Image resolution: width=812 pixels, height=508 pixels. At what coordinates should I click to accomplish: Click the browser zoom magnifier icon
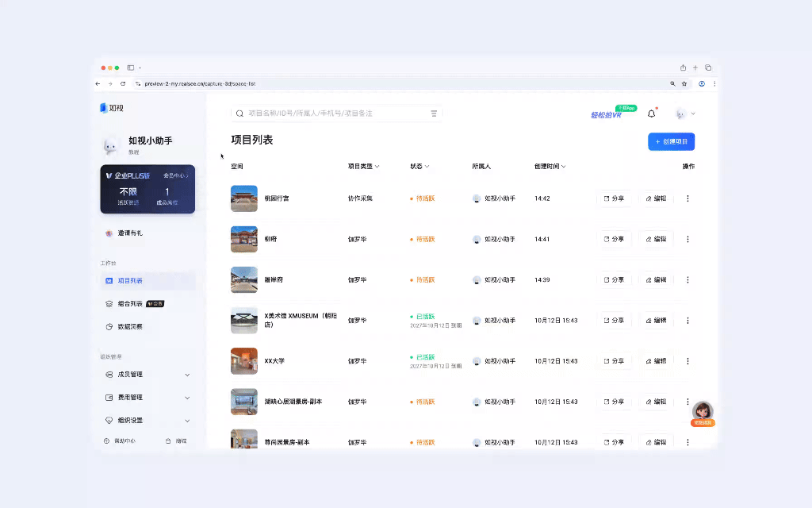(x=672, y=83)
